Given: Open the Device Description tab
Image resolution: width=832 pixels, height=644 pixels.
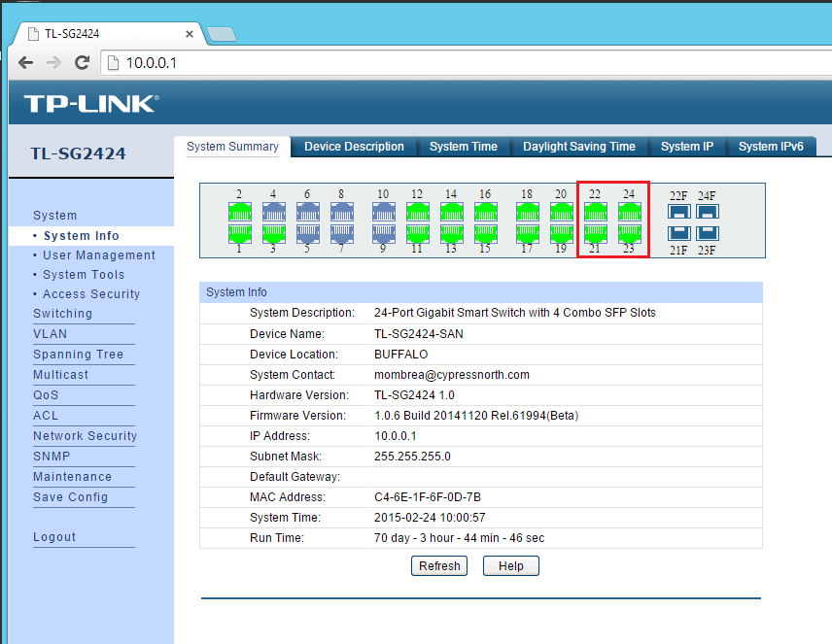Looking at the screenshot, I should 354,147.
